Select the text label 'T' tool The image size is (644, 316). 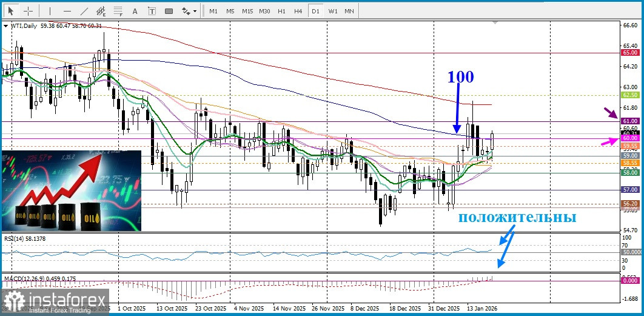click(x=152, y=11)
